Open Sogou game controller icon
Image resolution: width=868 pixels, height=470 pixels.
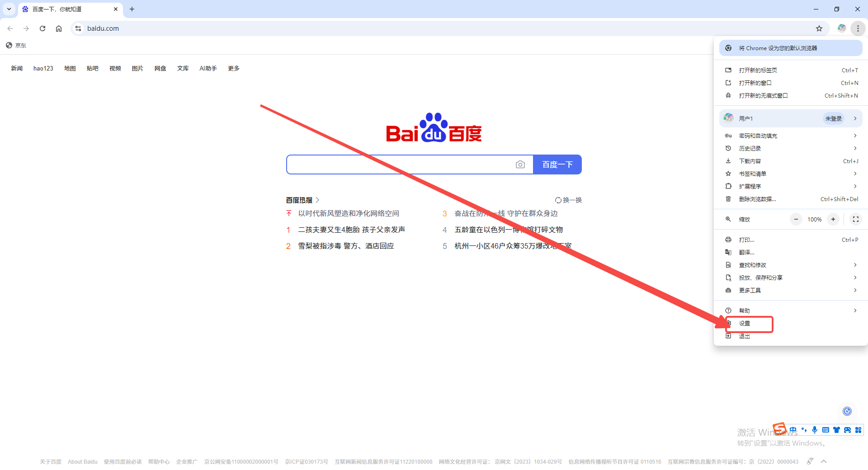coord(847,430)
